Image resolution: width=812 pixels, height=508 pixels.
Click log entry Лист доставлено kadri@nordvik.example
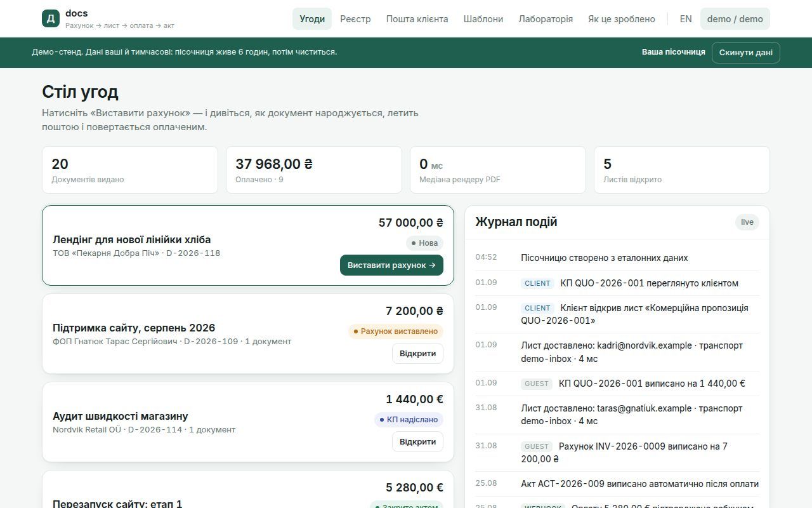(x=617, y=352)
